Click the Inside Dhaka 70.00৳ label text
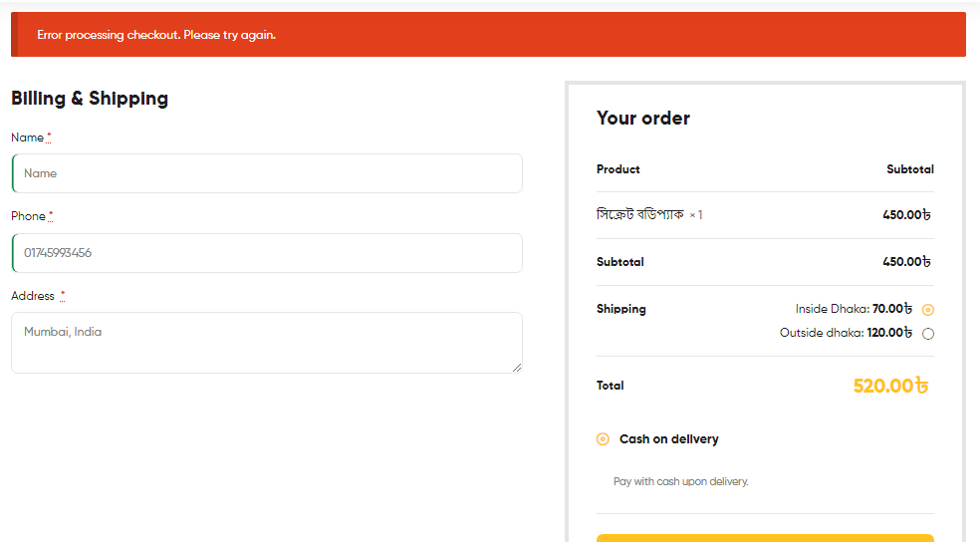This screenshot has height=542, width=980. click(854, 309)
